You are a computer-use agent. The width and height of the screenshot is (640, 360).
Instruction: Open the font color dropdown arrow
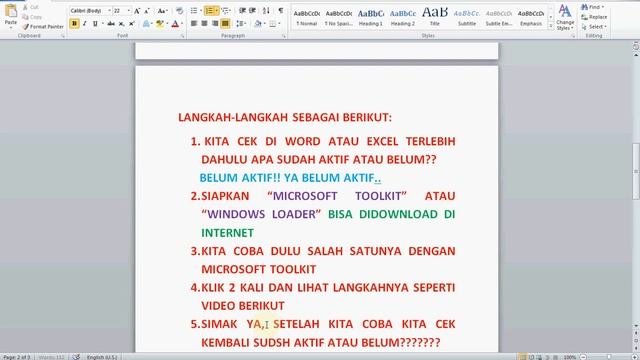[x=182, y=24]
